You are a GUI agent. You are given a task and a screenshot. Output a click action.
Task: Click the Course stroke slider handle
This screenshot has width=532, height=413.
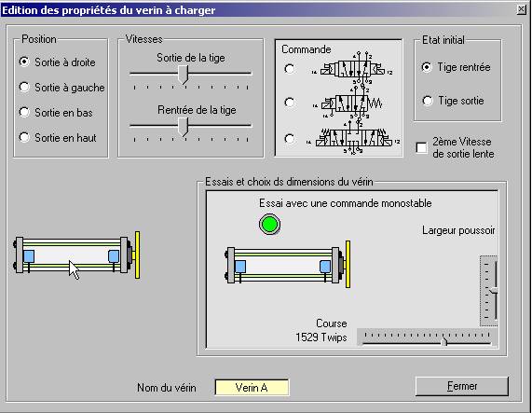[443, 342]
